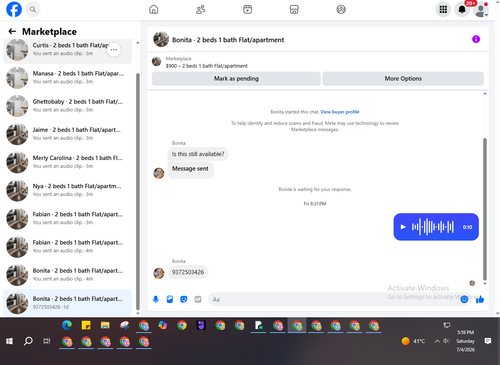Screen dimensions: 500x365
Task: Click the back arrow beside Marketplace
Action: 12,31
